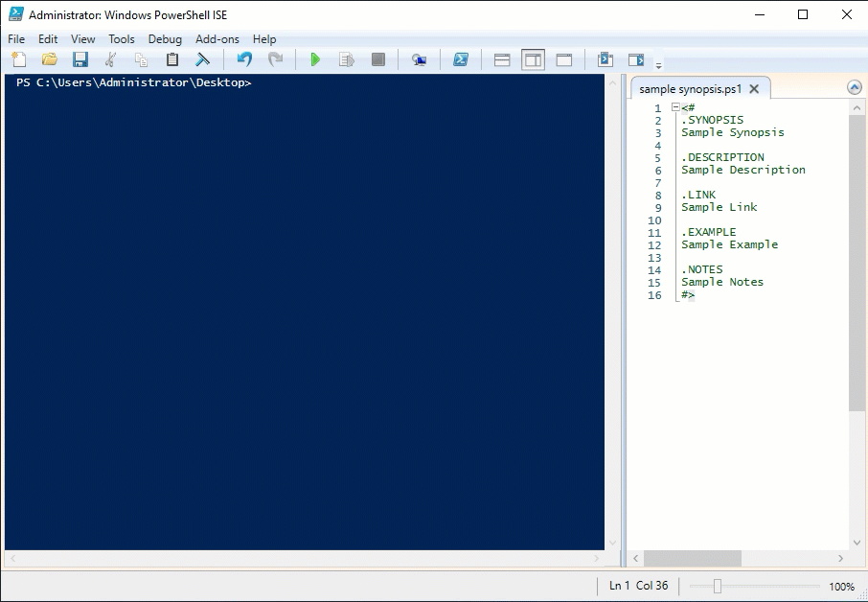Viewport: 868px width, 602px height.
Task: Expand the toolbar overflow arrow
Action: click(x=659, y=65)
